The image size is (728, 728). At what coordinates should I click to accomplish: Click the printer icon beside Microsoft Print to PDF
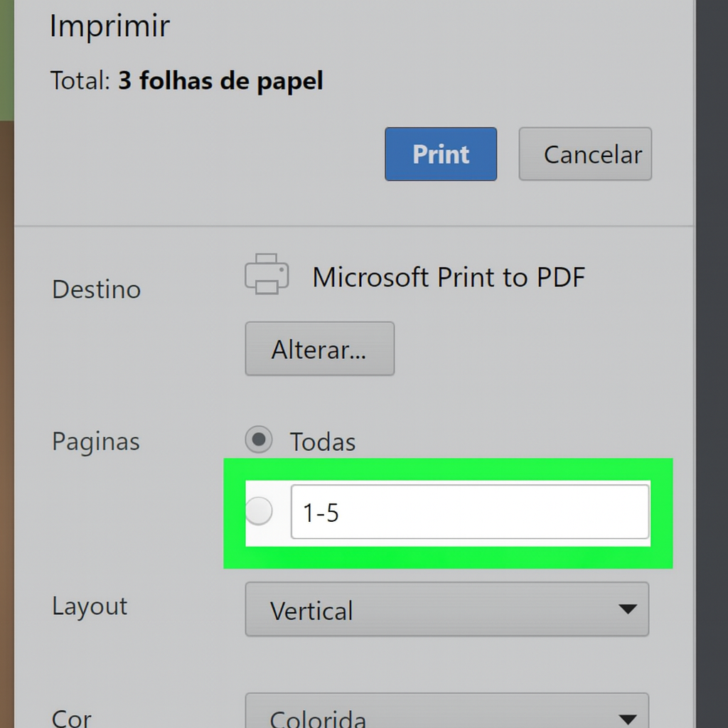(267, 274)
